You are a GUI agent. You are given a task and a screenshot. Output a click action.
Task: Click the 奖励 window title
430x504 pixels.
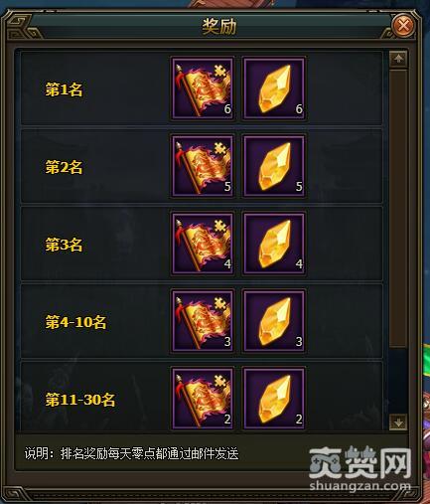tap(219, 26)
